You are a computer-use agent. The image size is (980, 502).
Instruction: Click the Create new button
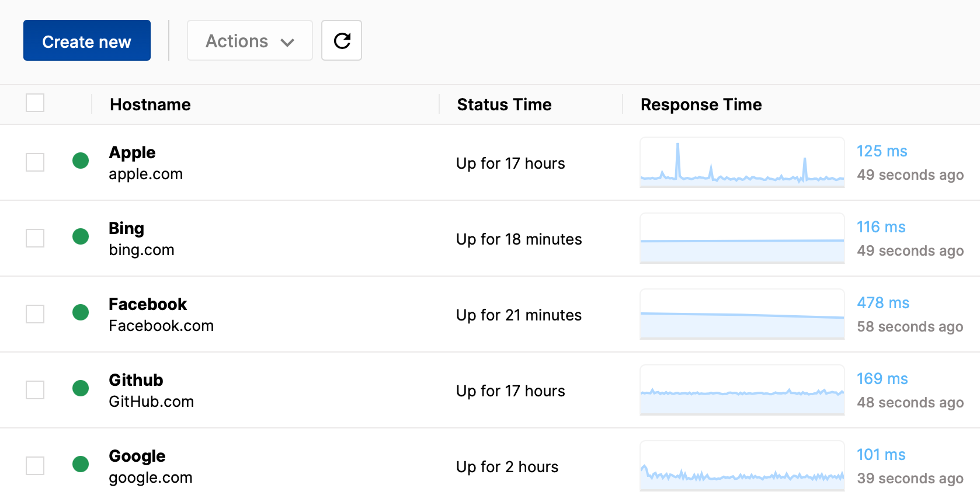(x=87, y=40)
